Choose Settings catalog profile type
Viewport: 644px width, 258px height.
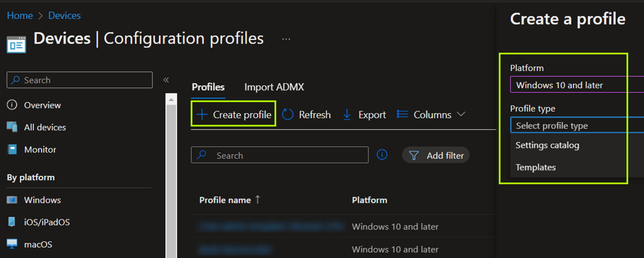pos(547,145)
